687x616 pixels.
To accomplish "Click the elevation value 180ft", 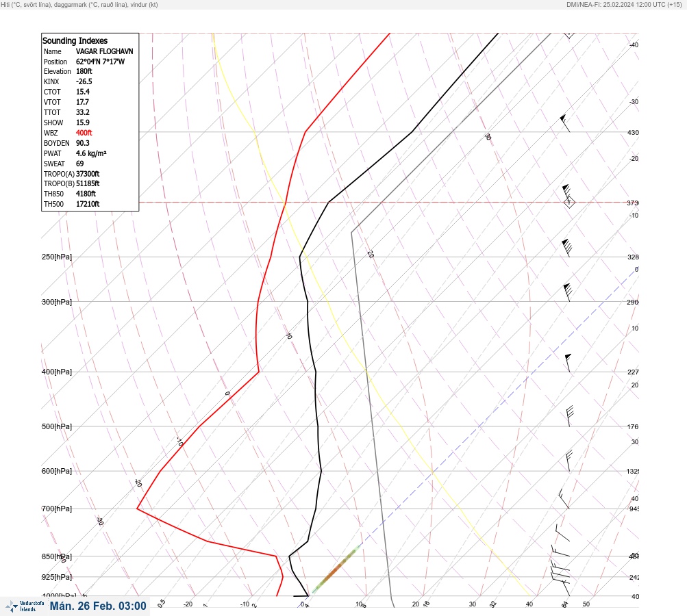I will point(84,71).
